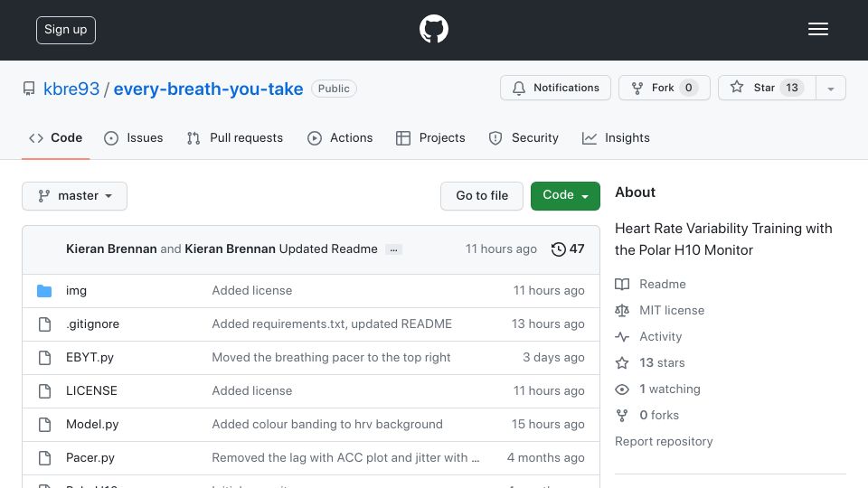Go to the Actions tab
This screenshot has width=868, height=488.
tap(340, 137)
